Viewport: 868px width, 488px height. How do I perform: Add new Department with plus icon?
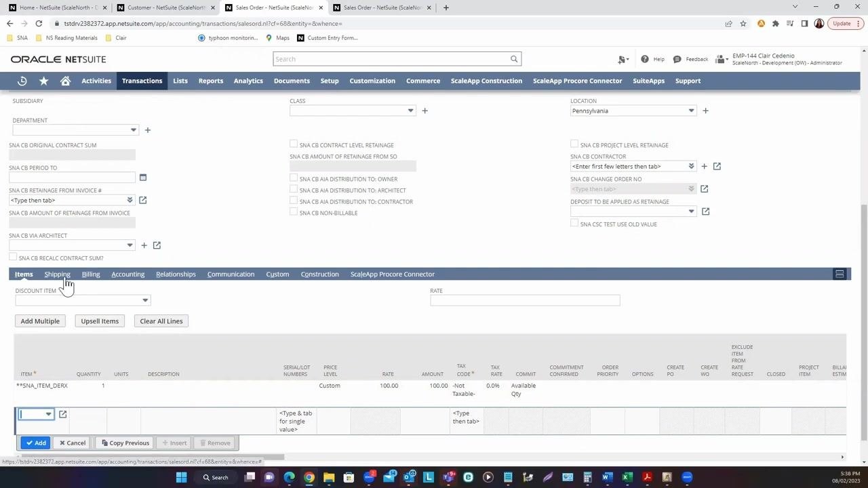tap(147, 130)
